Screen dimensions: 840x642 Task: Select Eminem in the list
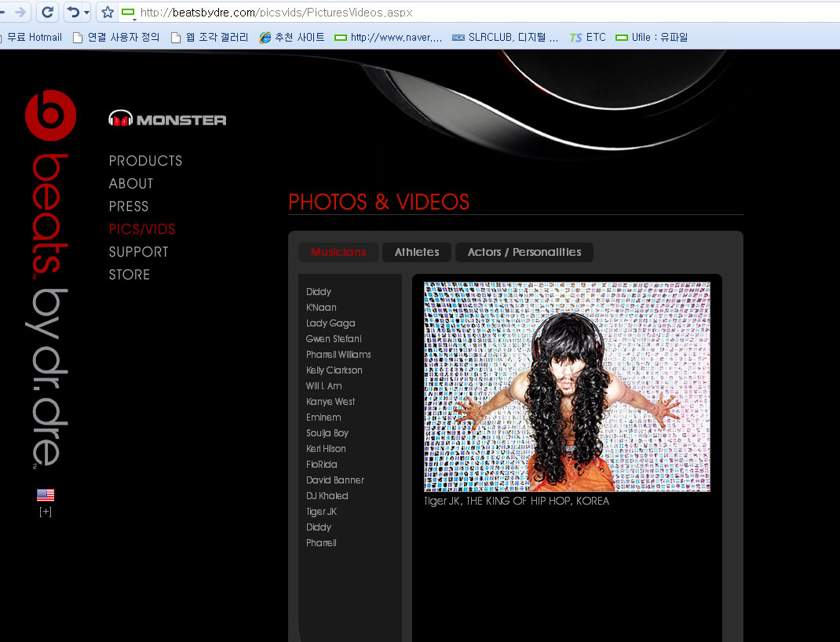click(x=323, y=417)
